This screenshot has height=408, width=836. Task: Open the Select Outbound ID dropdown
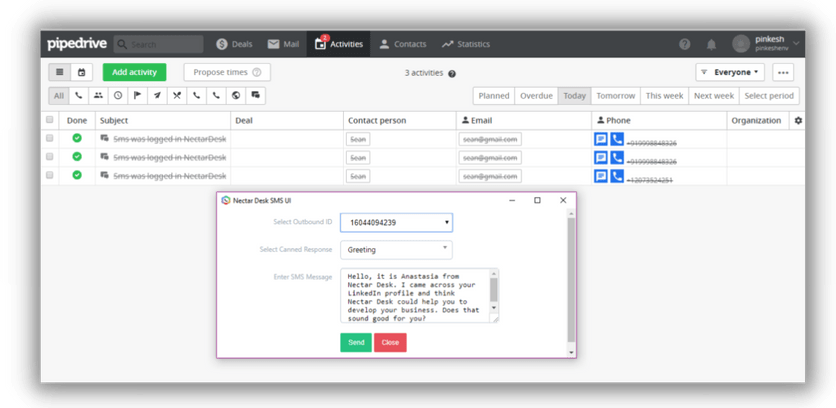(396, 222)
